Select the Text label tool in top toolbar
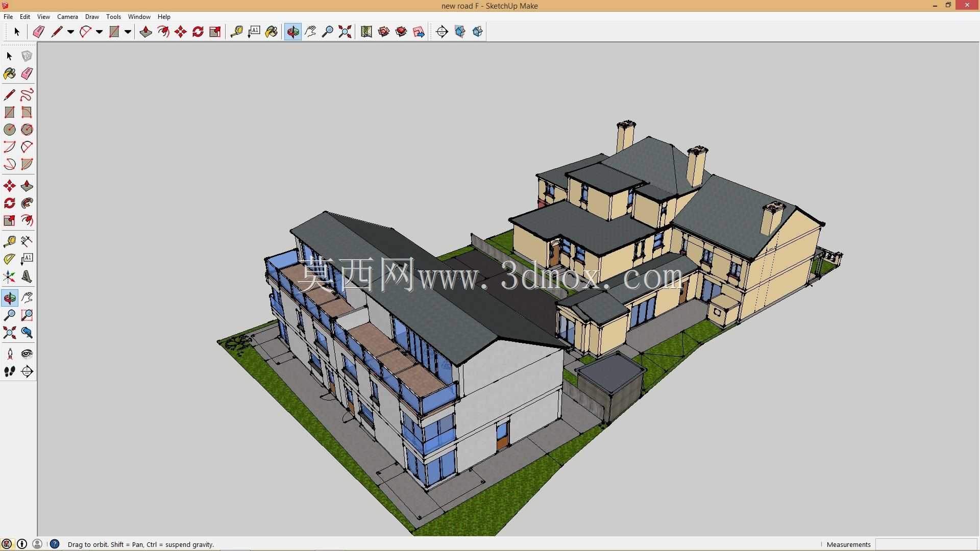 pyautogui.click(x=254, y=32)
